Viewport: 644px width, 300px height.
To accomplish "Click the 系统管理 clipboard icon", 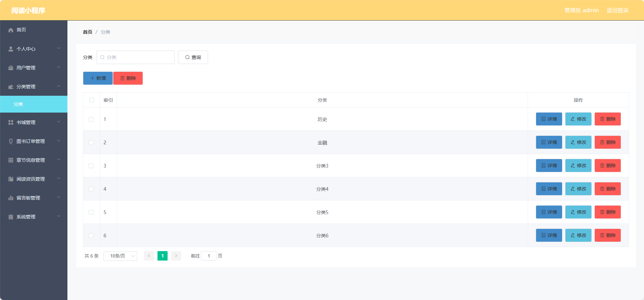I will (x=11, y=217).
